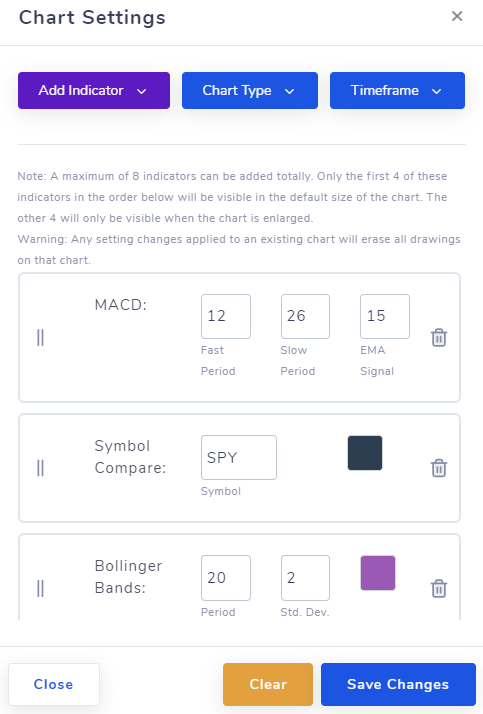483x714 pixels.
Task: Select the MACD Slow Period input
Action: 305,316
